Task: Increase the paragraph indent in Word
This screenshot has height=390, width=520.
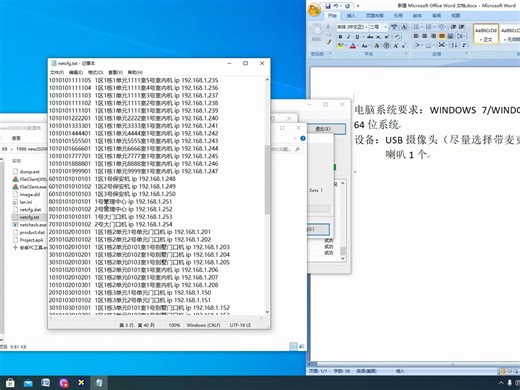Action: [461, 27]
